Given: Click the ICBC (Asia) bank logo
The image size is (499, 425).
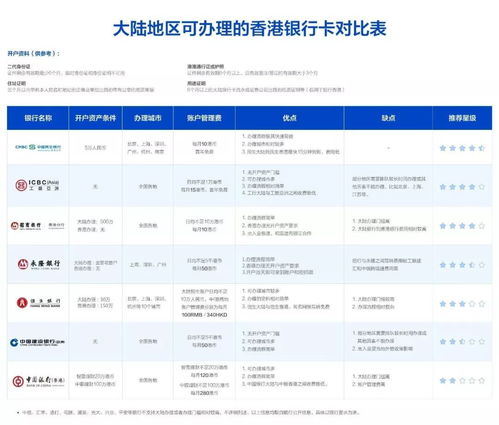Looking at the screenshot, I should point(38,185).
